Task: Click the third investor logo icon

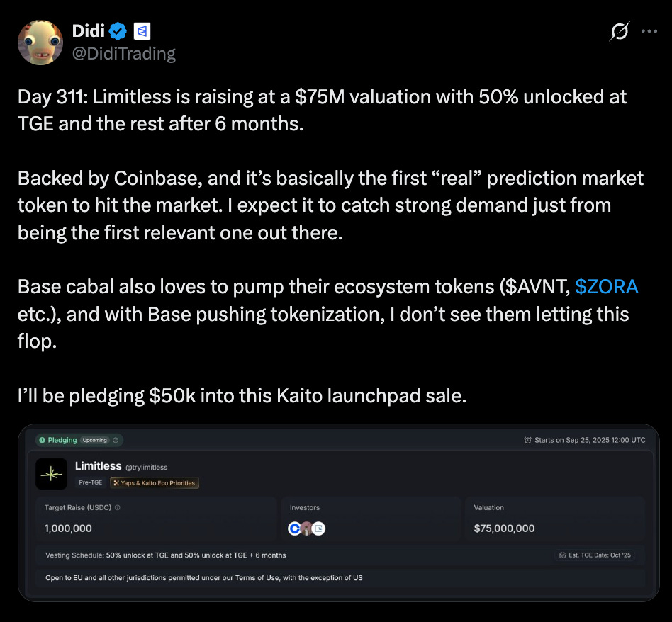Action: click(x=319, y=528)
